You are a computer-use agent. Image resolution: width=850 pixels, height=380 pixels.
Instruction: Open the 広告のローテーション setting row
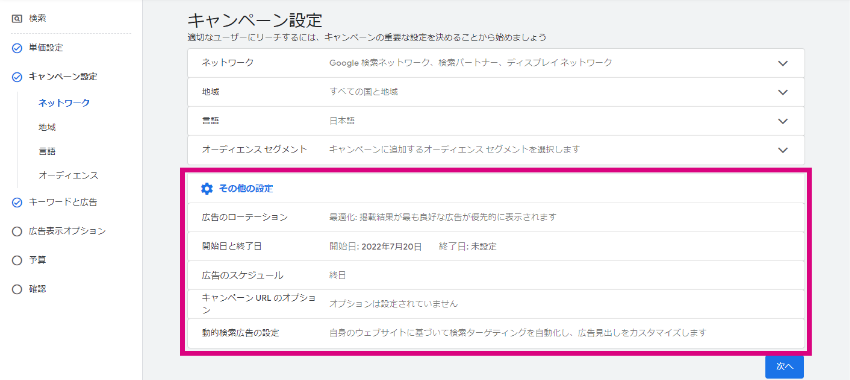(496, 217)
